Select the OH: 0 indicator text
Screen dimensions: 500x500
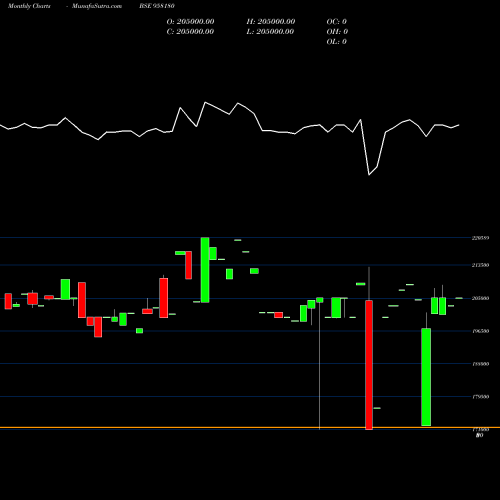click(337, 31)
